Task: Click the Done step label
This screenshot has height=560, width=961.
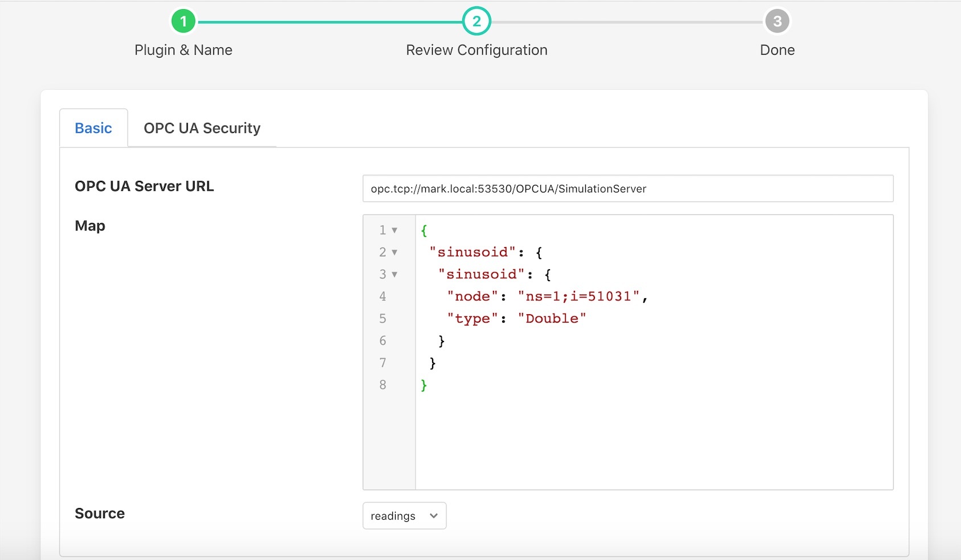Action: click(777, 50)
